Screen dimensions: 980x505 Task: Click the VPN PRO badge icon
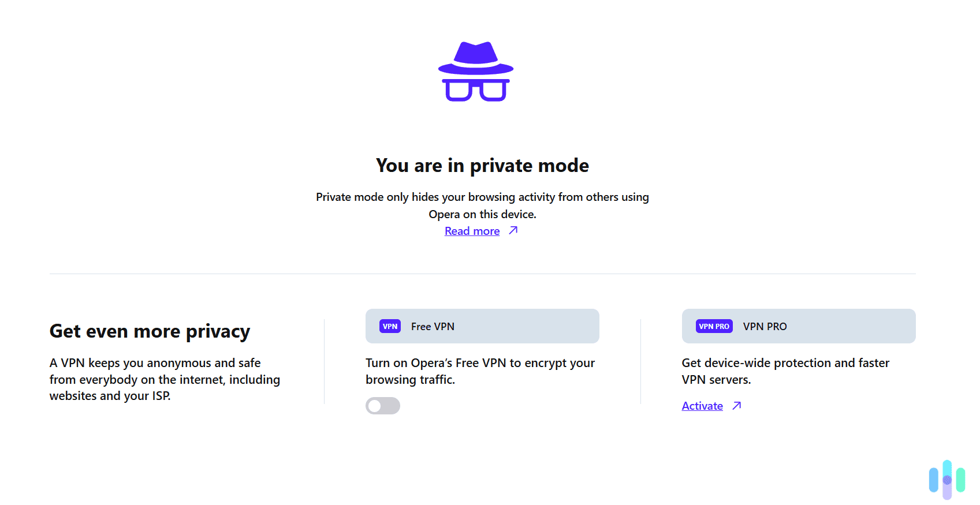(714, 326)
